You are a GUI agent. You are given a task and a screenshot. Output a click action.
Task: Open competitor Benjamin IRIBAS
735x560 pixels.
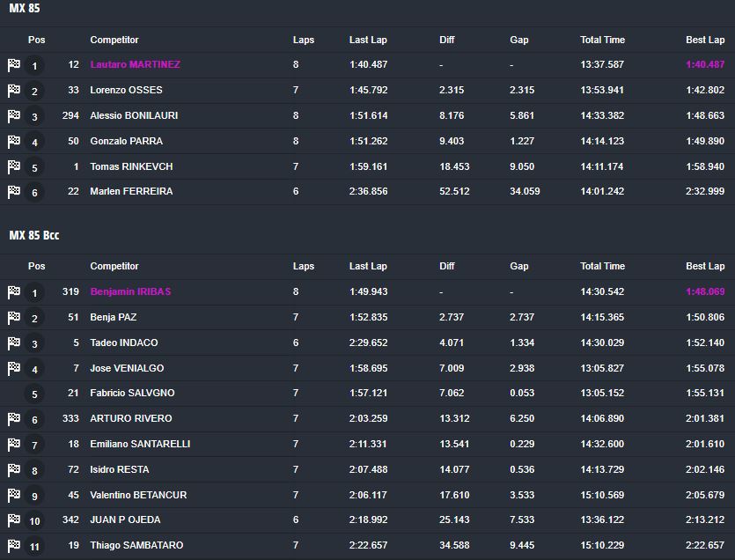[x=130, y=291]
